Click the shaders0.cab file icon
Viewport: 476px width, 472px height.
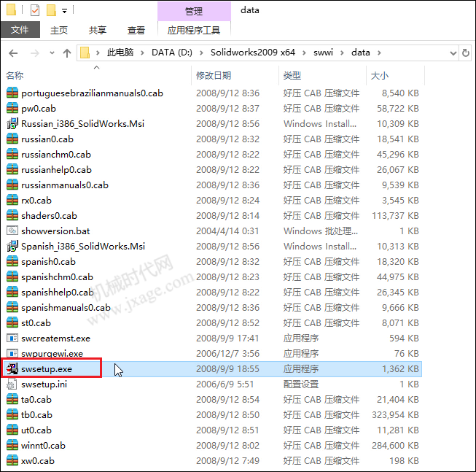coord(12,216)
